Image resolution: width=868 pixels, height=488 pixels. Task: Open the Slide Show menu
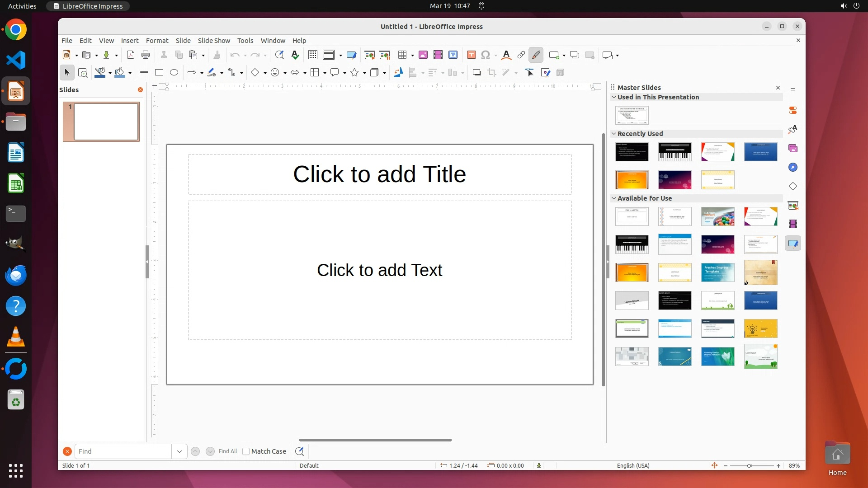(214, 41)
